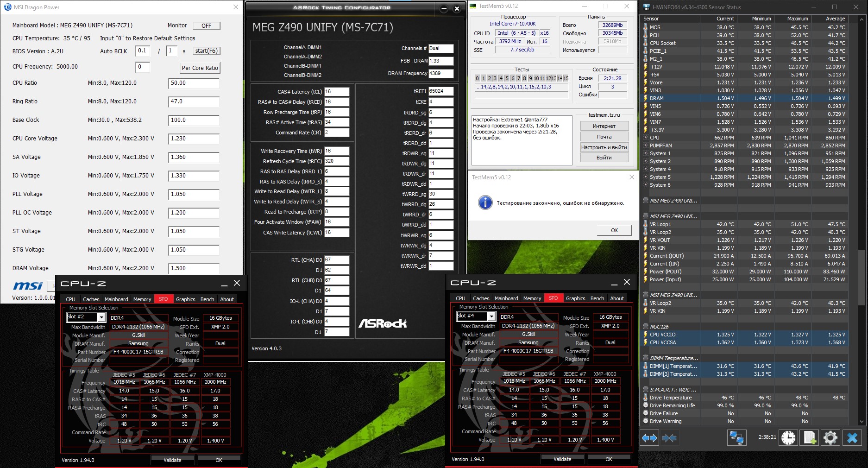The width and height of the screenshot is (868, 468).
Task: Click the HWiNFO scroll up arrow
Action: pyautogui.click(x=862, y=19)
